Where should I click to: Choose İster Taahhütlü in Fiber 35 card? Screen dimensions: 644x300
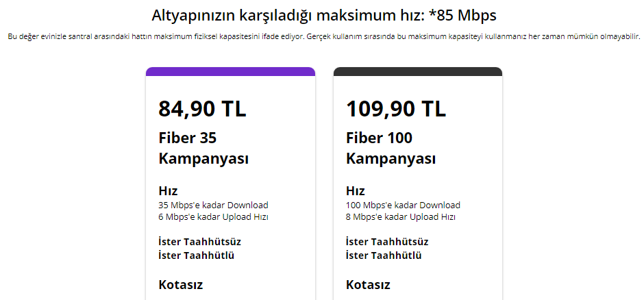pos(196,255)
